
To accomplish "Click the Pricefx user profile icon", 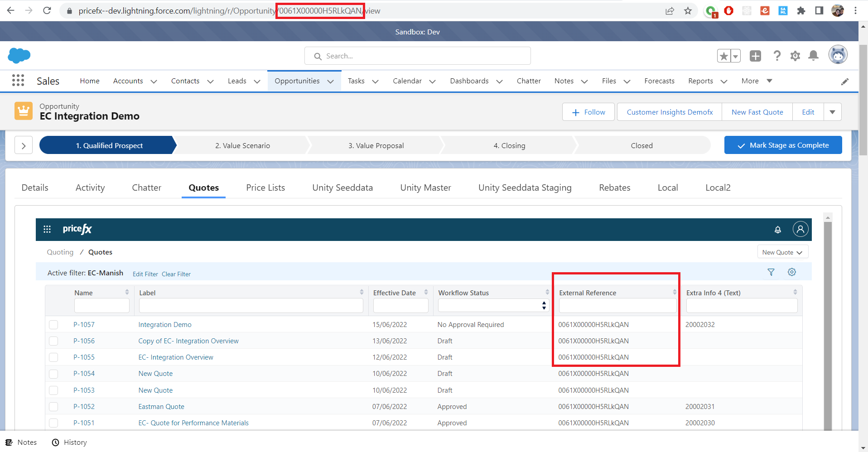I will [x=800, y=229].
